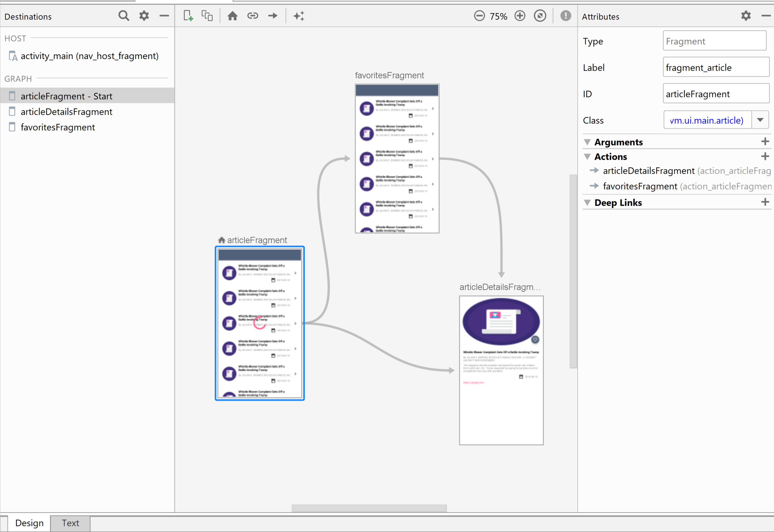Image resolution: width=774 pixels, height=532 pixels.
Task: Click the Nest Into New Graph icon
Action: click(207, 16)
